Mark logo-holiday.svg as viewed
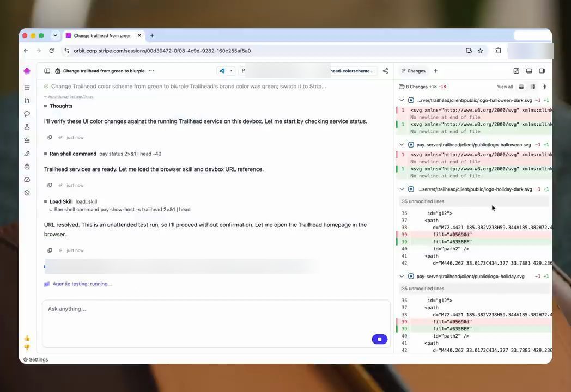 411,276
